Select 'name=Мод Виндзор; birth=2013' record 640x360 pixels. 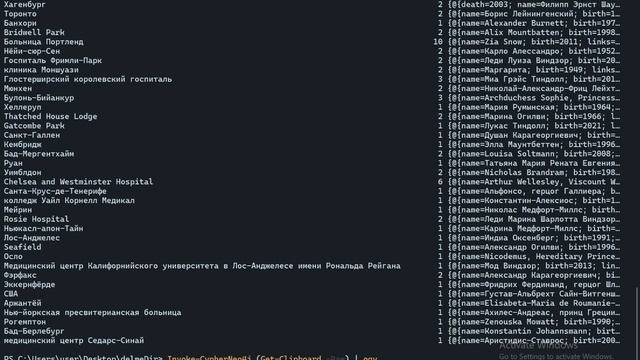(x=534, y=266)
